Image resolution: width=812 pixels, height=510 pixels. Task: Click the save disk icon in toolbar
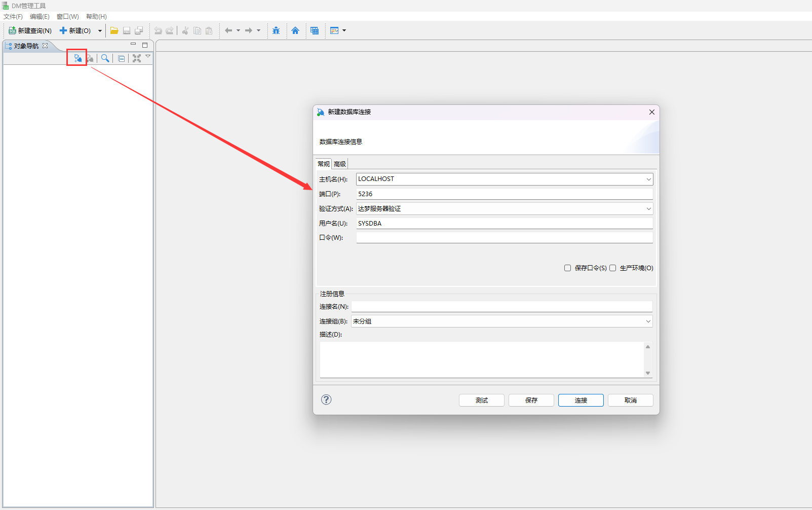127,30
